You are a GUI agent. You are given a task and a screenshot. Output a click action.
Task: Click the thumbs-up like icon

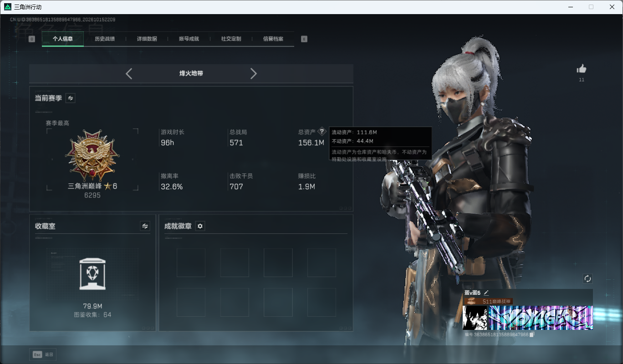click(582, 69)
